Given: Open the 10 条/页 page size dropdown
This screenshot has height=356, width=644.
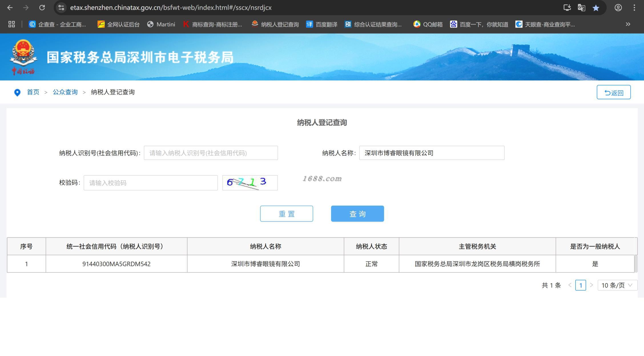Looking at the screenshot, I should 617,285.
